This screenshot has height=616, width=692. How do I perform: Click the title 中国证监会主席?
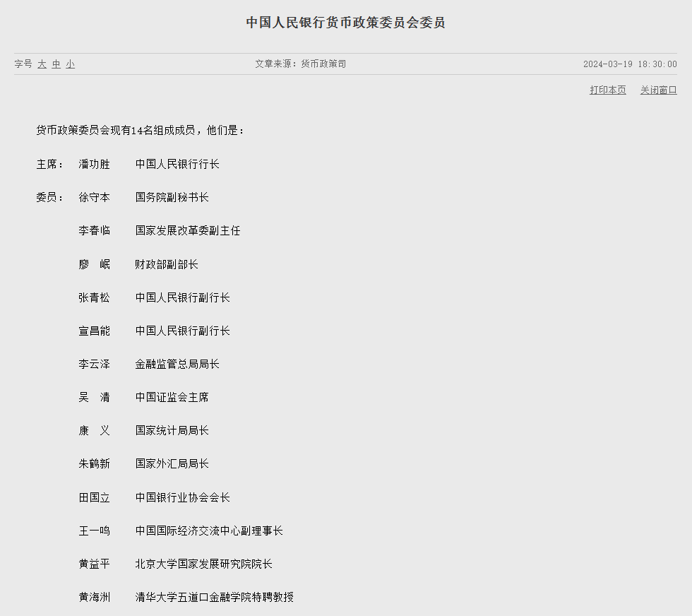(x=172, y=398)
